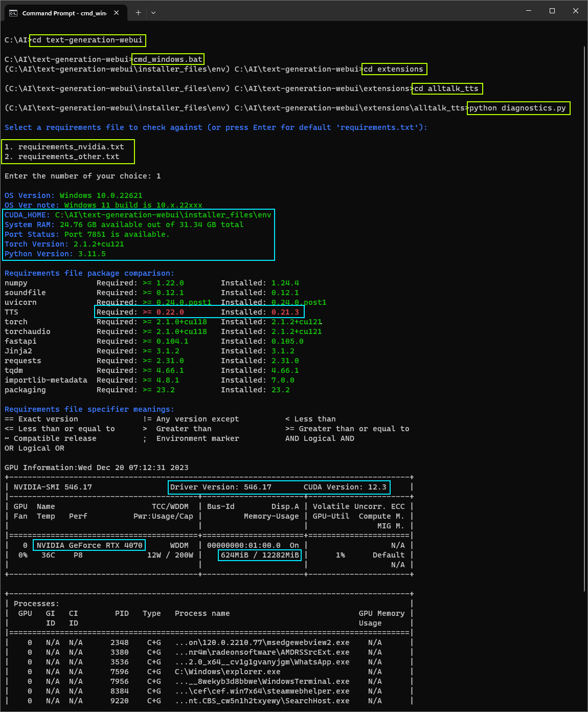
Task: Click the fastapi installed version 0.105.0
Action: pos(287,341)
